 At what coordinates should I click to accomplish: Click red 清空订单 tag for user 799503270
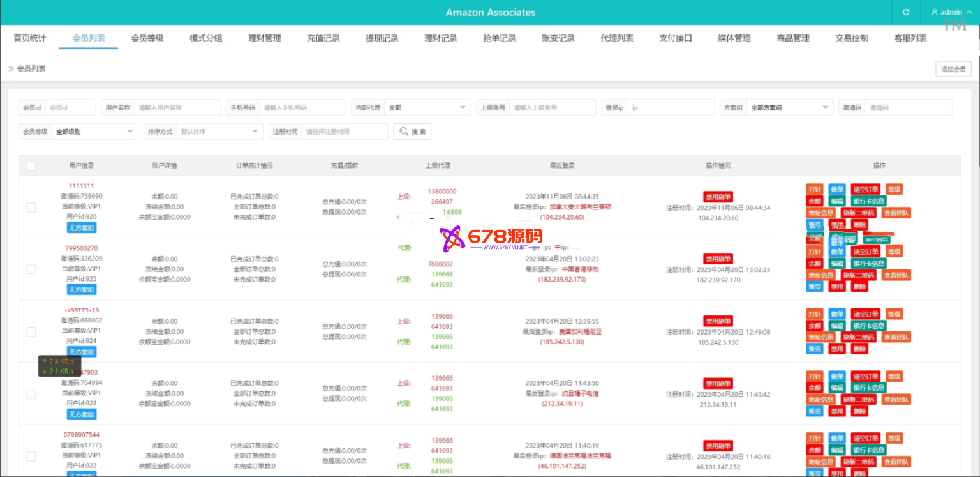[x=866, y=252]
